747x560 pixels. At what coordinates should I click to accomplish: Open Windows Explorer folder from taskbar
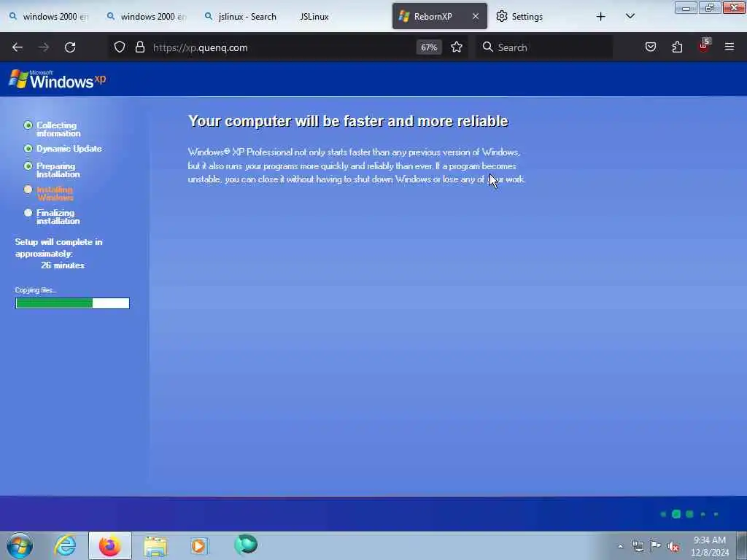point(155,547)
